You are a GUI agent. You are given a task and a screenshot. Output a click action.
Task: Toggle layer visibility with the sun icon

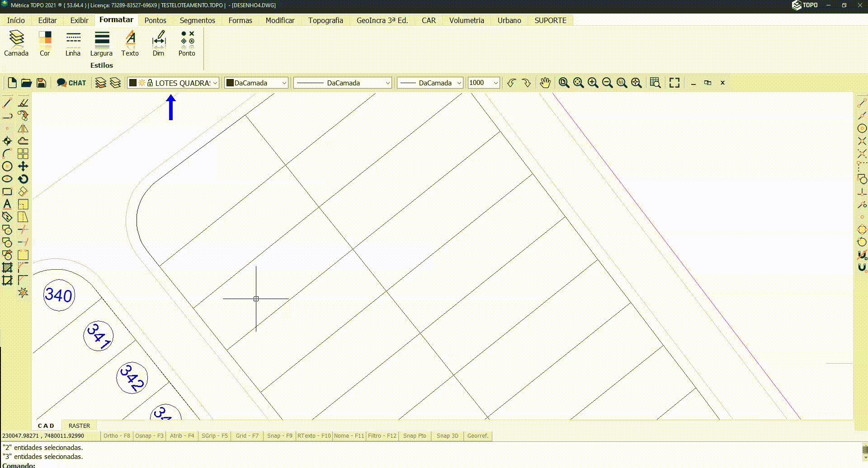point(142,82)
